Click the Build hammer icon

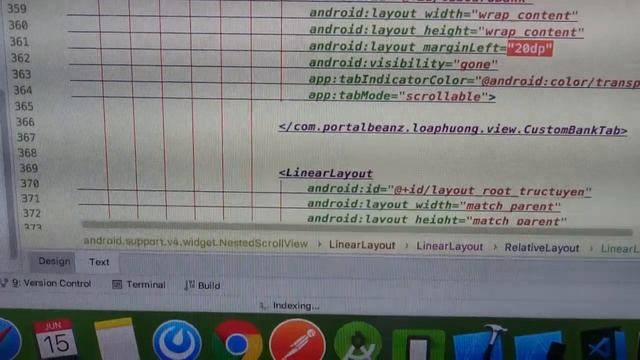pyautogui.click(x=189, y=285)
